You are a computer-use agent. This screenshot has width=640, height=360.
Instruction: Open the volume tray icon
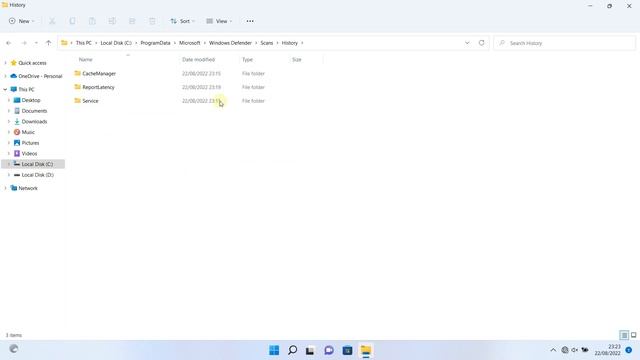[x=575, y=350]
